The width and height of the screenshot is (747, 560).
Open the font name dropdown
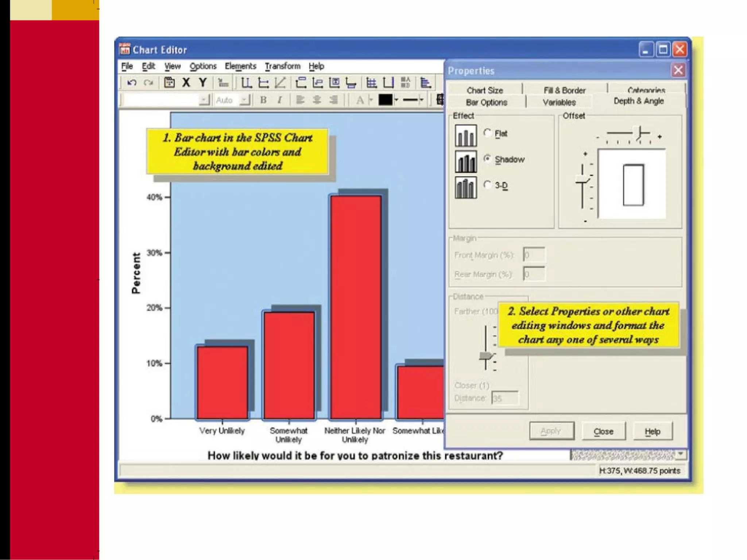(x=204, y=100)
